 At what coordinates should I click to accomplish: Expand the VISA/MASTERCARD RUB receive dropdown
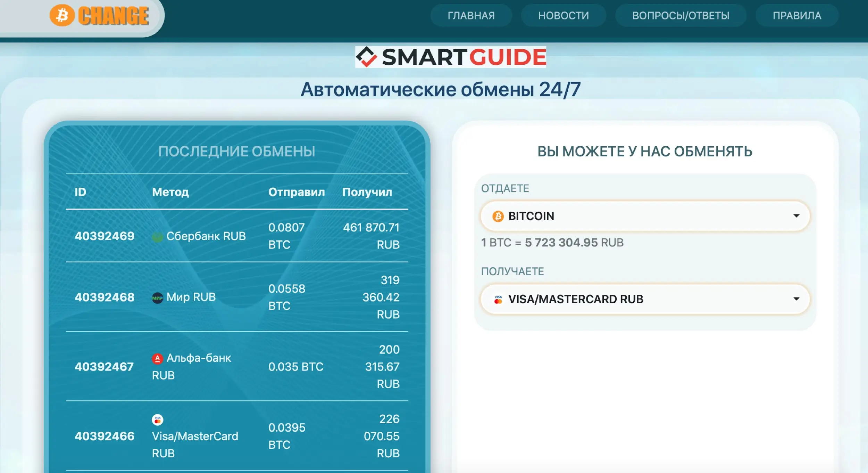[x=645, y=299]
